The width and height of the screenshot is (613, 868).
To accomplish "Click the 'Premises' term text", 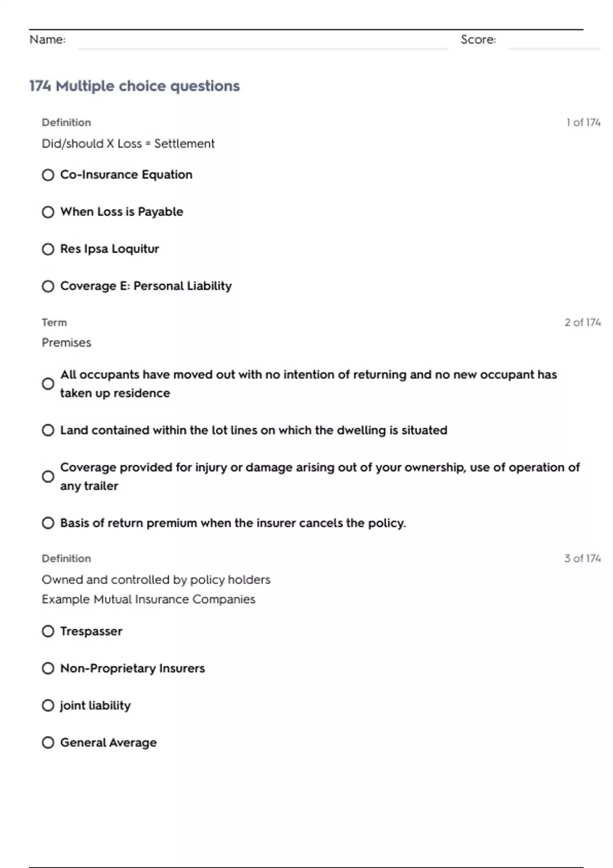I will coord(66,343).
